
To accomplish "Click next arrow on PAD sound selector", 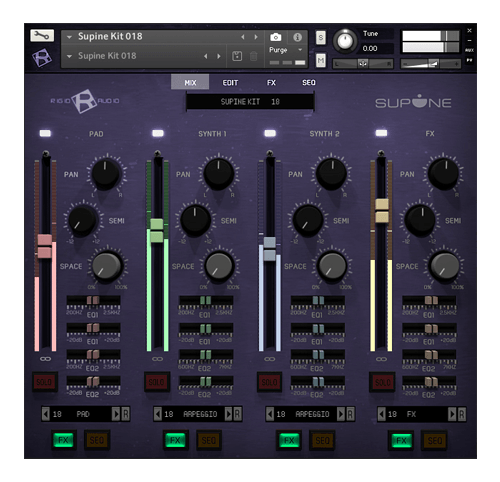I will pyautogui.click(x=116, y=414).
